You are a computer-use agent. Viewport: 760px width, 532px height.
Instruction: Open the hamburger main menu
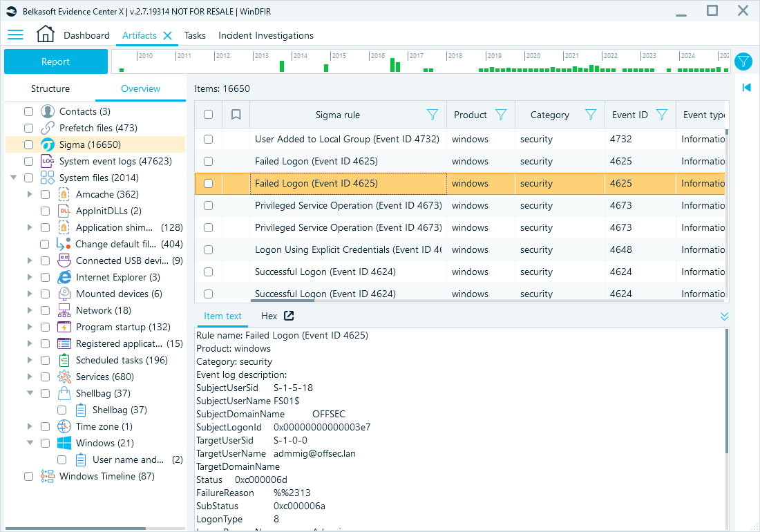point(15,35)
